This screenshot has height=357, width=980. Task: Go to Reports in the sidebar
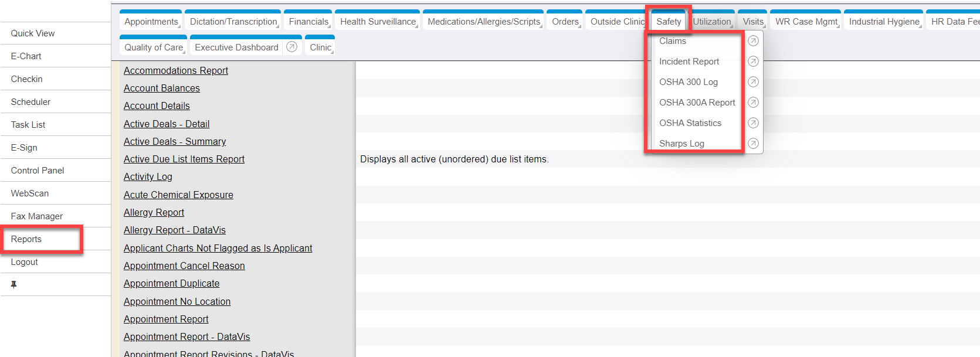[26, 239]
